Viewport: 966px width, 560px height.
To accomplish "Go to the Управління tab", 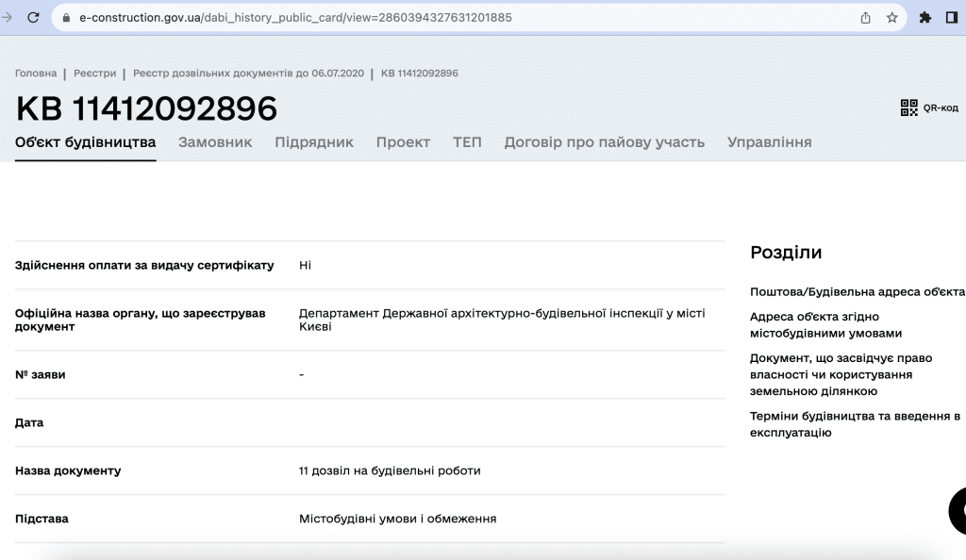I will coord(769,142).
